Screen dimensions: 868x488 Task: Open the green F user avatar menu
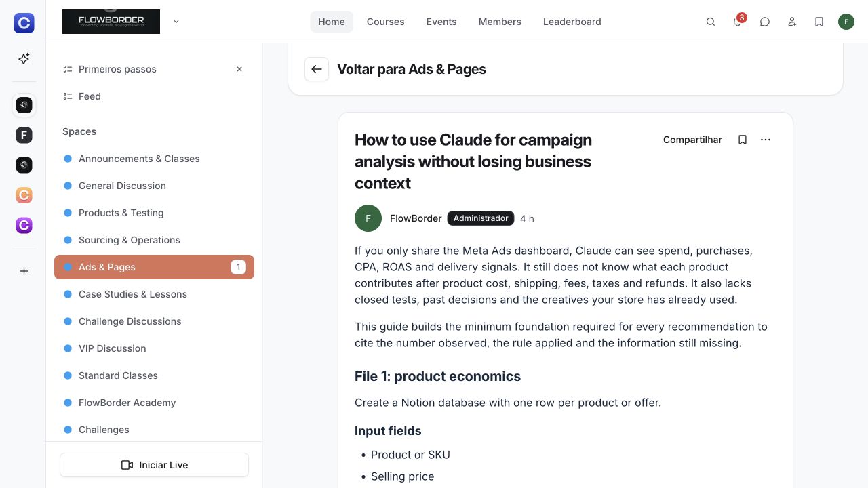[x=846, y=22]
